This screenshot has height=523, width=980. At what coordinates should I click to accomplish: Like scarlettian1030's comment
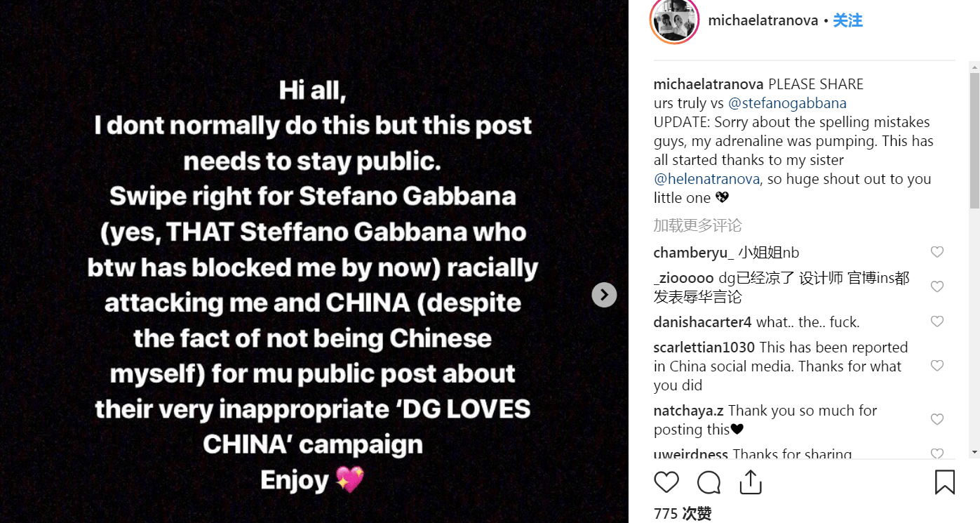[937, 366]
